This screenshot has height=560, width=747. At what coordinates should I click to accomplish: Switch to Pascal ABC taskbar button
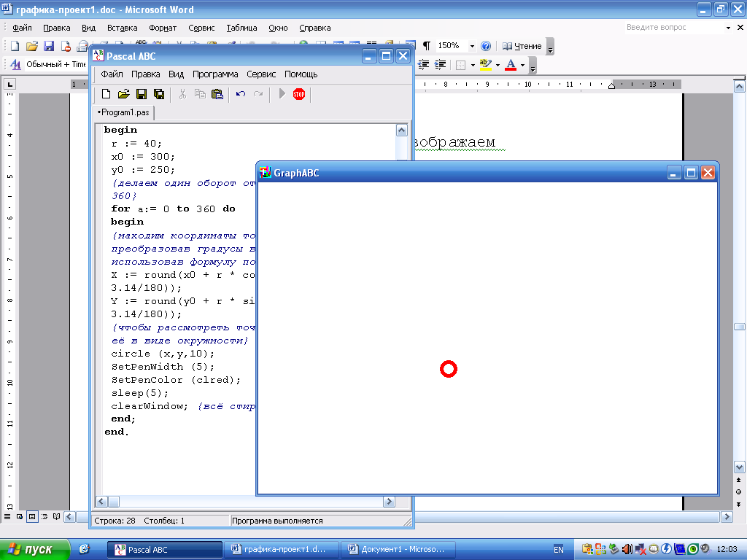tap(164, 550)
